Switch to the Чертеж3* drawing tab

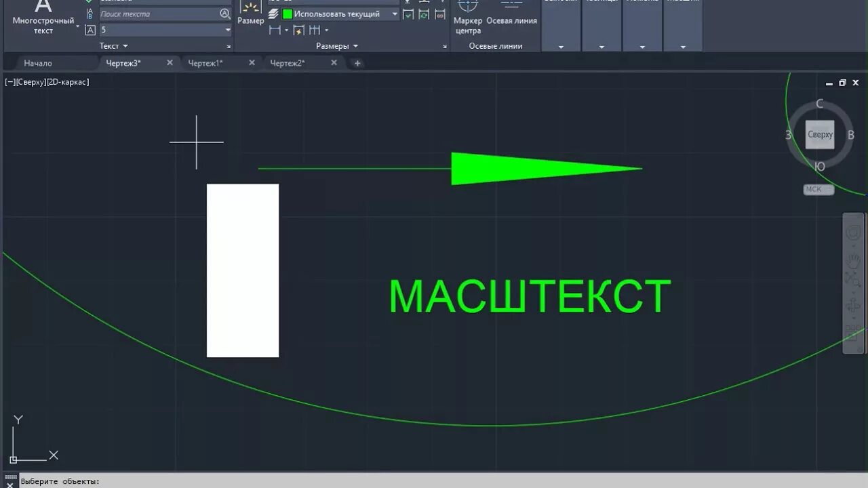[x=123, y=63]
